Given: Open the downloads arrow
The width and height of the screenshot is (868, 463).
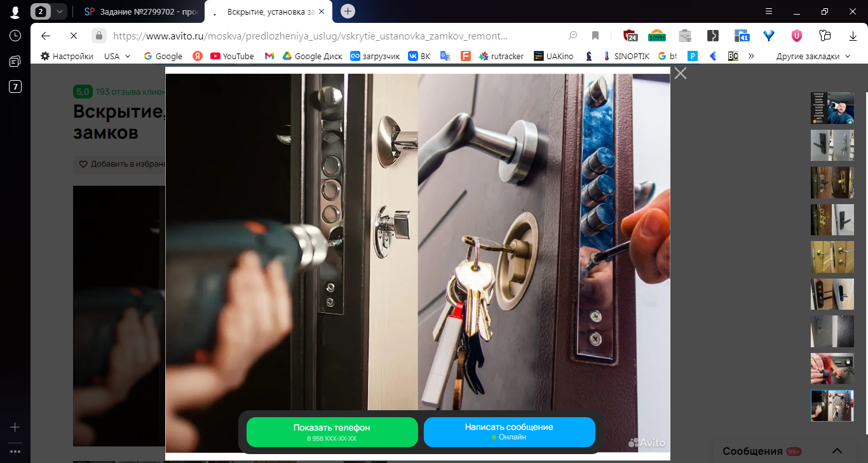Looking at the screenshot, I should tap(853, 36).
